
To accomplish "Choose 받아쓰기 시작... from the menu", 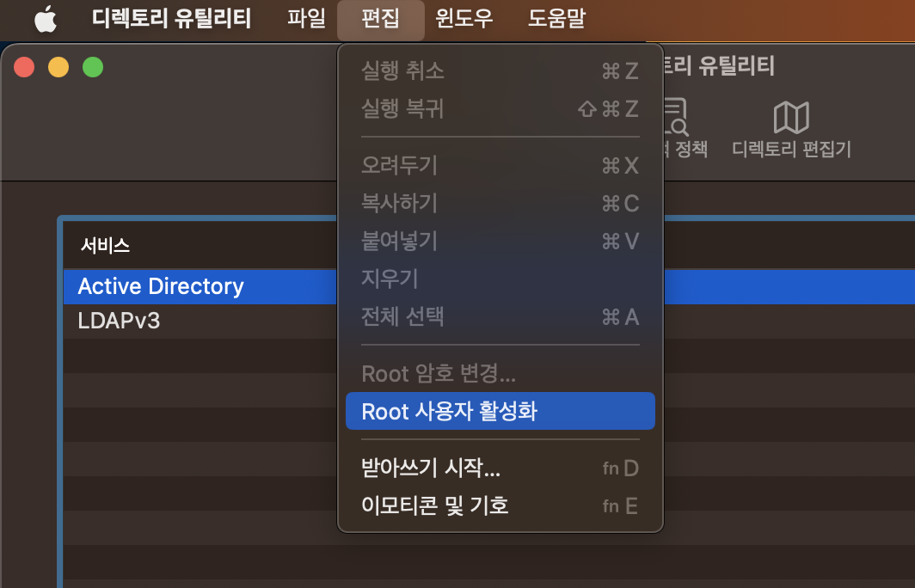I will pos(500,468).
